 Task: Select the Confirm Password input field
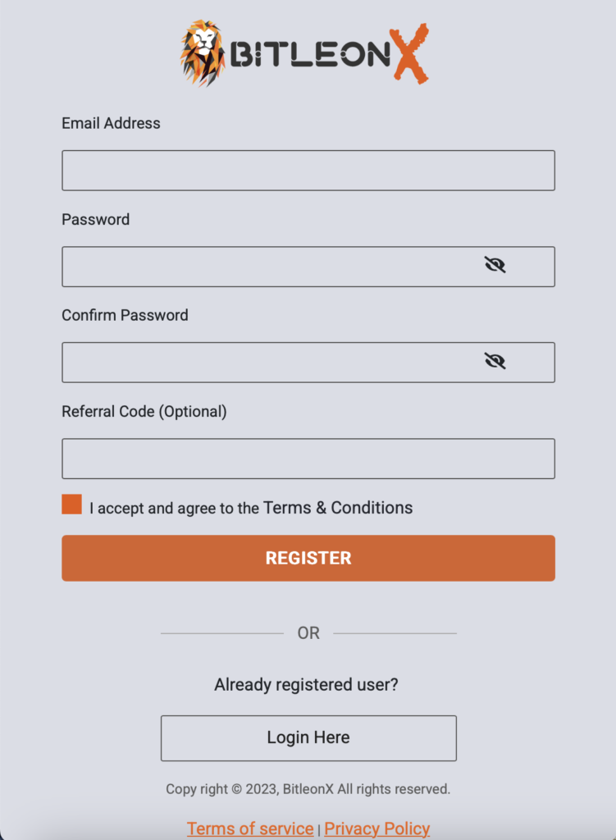pos(308,363)
